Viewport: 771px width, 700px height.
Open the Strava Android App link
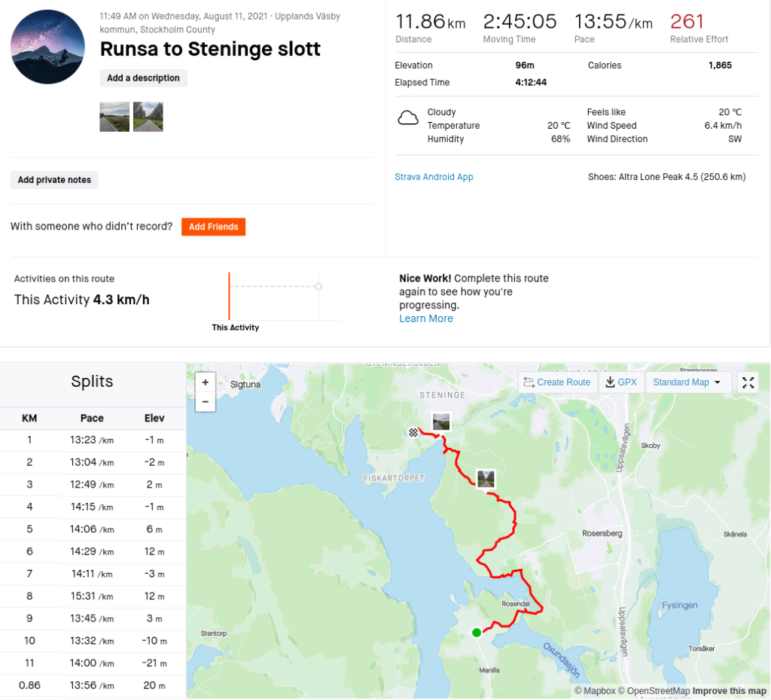[x=434, y=177]
